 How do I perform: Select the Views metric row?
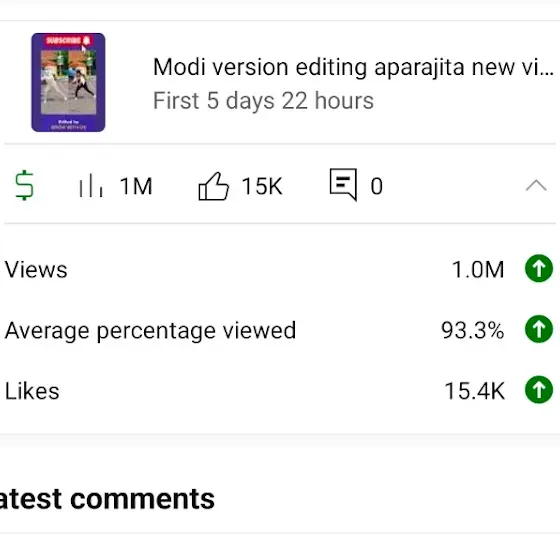click(280, 269)
